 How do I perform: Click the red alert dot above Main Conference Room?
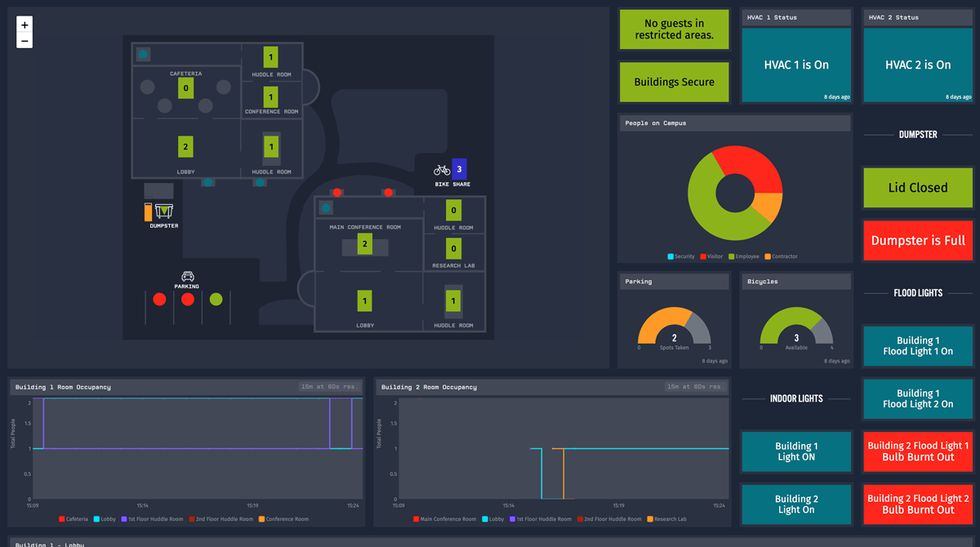(337, 193)
